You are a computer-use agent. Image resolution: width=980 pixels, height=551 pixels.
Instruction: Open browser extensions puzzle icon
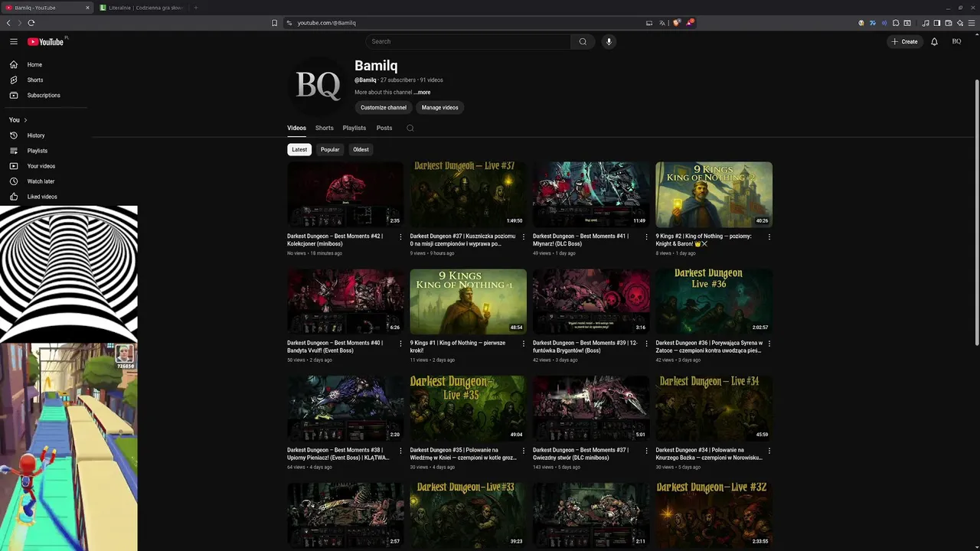896,23
